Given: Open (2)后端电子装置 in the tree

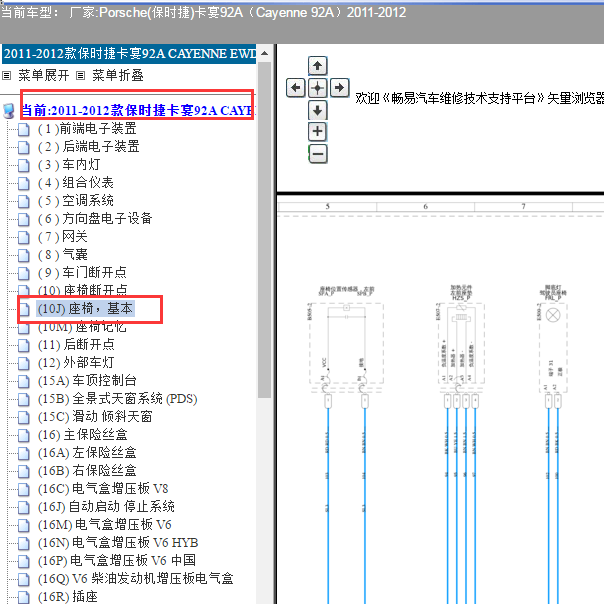Looking at the screenshot, I should (x=89, y=147).
